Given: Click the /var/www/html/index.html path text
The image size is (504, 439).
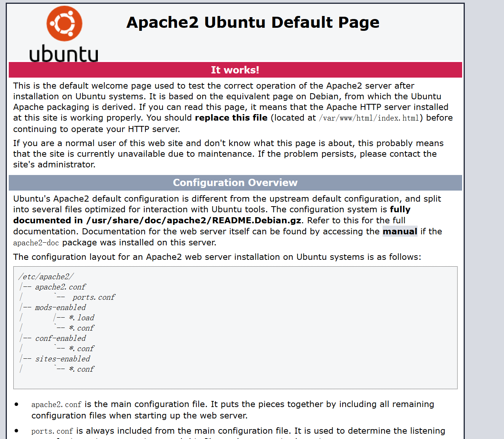Looking at the screenshot, I should click(369, 118).
